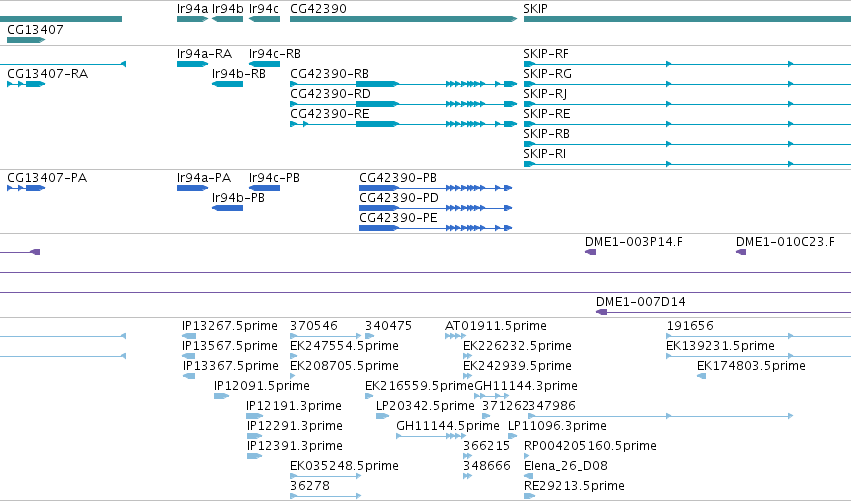851x501 pixels.
Task: Click transcript SKIP-RG
Action: coord(687,84)
